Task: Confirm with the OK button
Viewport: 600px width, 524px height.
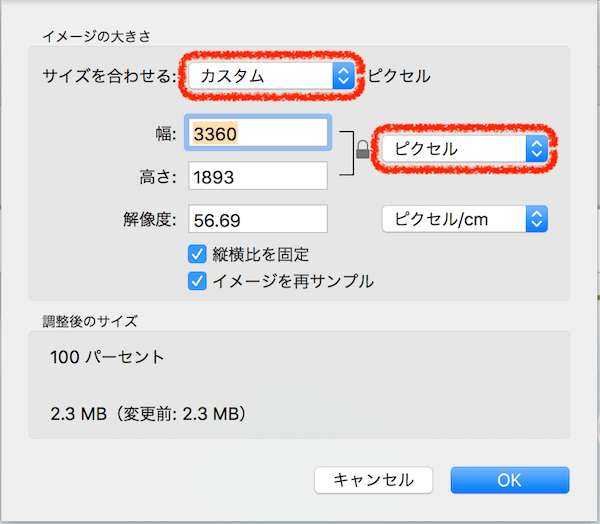Action: coord(509,480)
